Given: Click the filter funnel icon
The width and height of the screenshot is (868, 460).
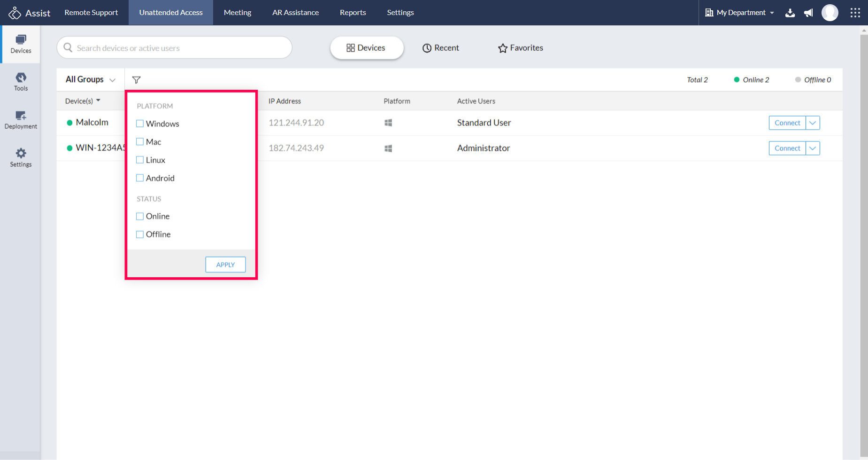Looking at the screenshot, I should click(136, 80).
